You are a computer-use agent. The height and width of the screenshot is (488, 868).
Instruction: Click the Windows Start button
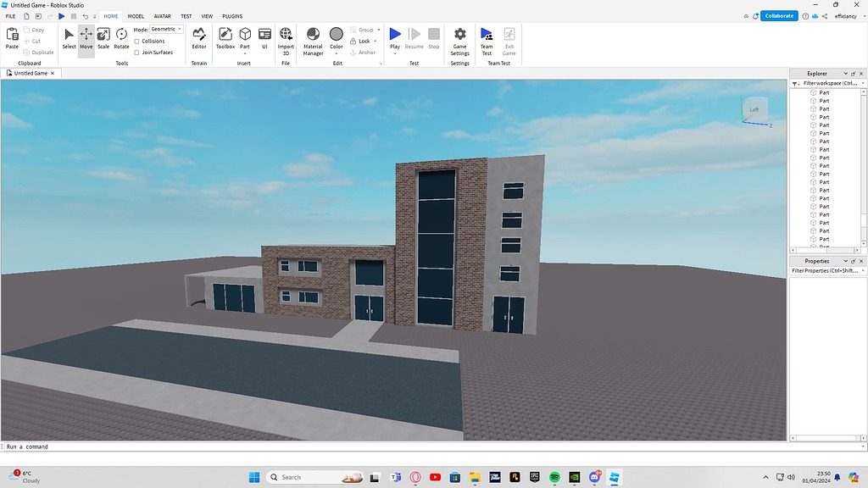254,477
